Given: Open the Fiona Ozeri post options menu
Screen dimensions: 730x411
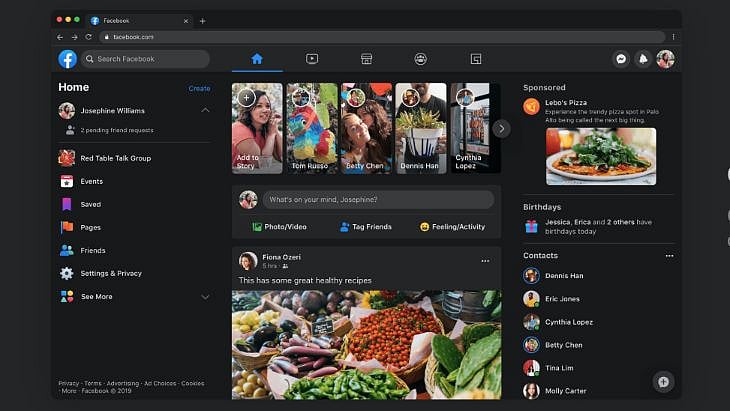Looking at the screenshot, I should coord(485,261).
